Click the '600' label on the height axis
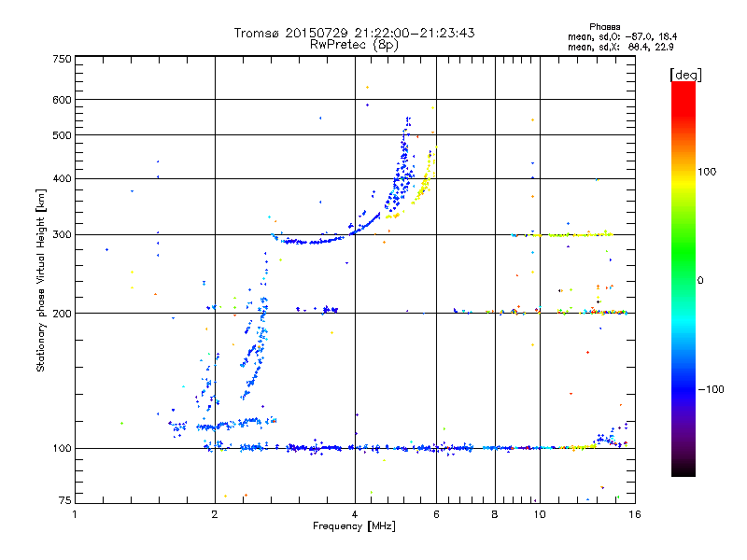Viewport: 747px width, 560px height. 63,100
